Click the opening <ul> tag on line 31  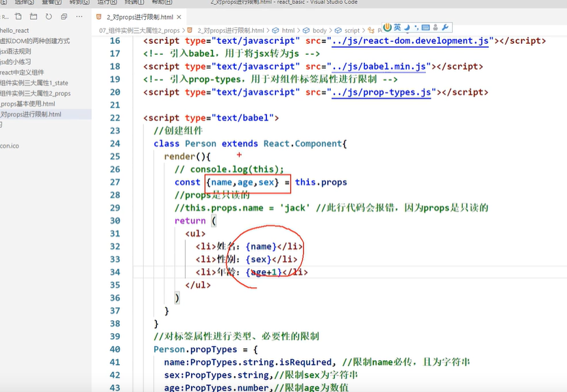[195, 234]
